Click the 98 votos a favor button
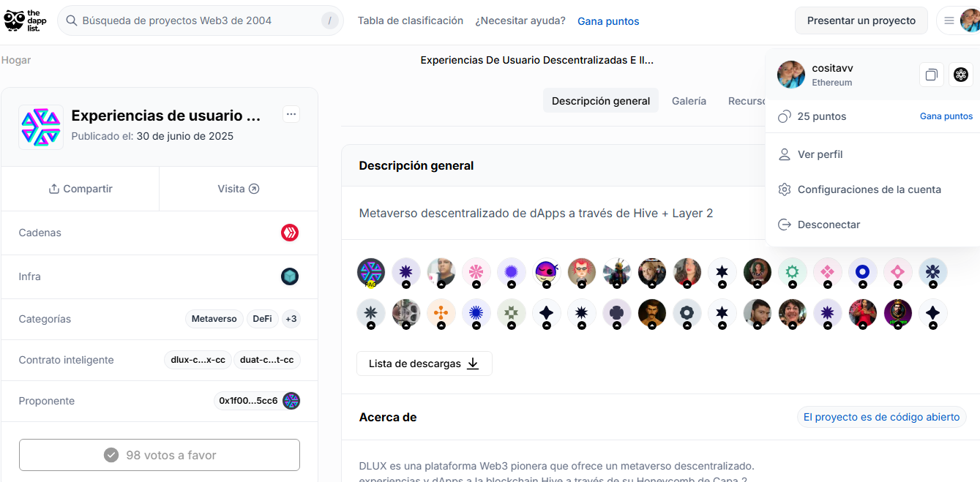 pos(160,455)
